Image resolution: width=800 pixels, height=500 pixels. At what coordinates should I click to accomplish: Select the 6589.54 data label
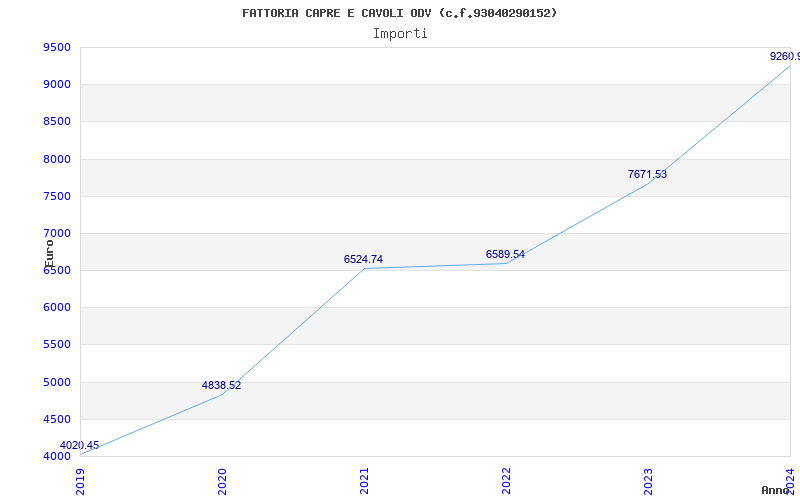505,254
